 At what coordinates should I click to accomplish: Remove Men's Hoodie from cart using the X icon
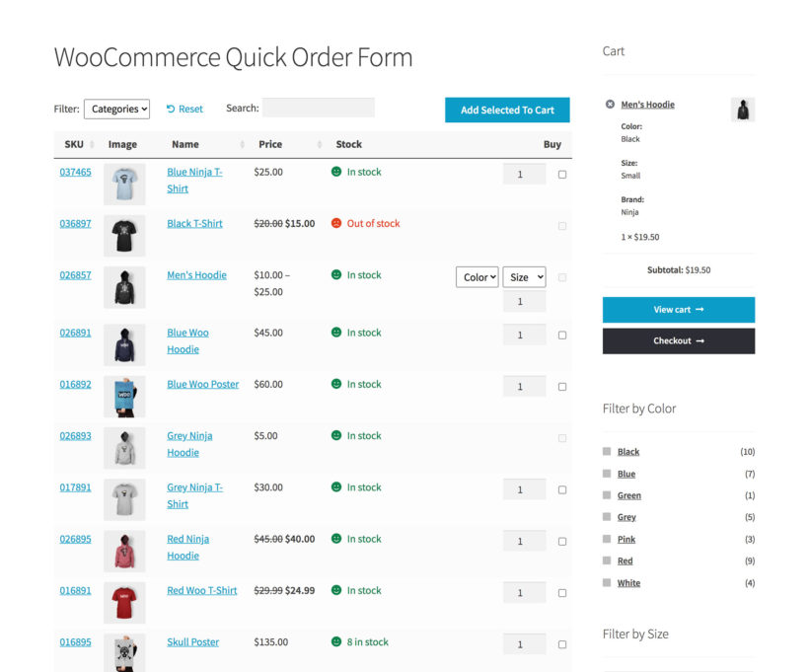[x=609, y=104]
